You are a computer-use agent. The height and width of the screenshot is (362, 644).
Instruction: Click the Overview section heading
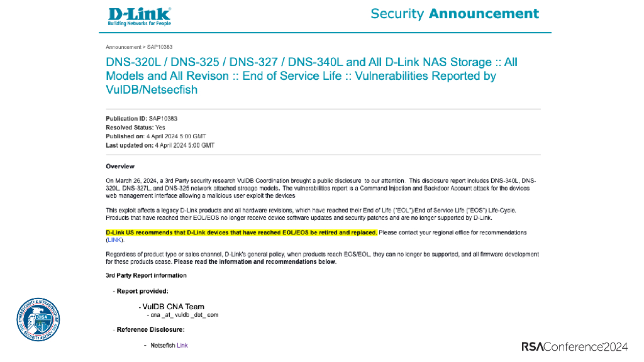pyautogui.click(x=120, y=167)
